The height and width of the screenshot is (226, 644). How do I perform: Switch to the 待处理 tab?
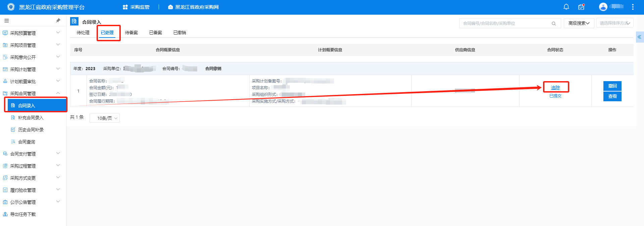tap(83, 33)
